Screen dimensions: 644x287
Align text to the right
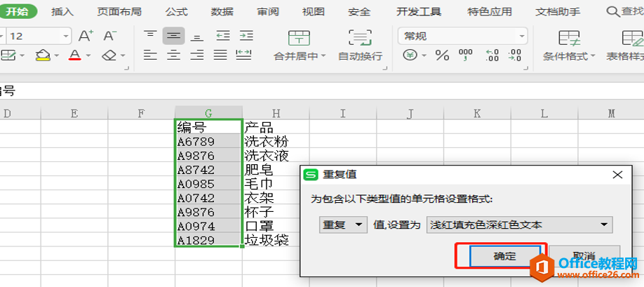pos(198,55)
